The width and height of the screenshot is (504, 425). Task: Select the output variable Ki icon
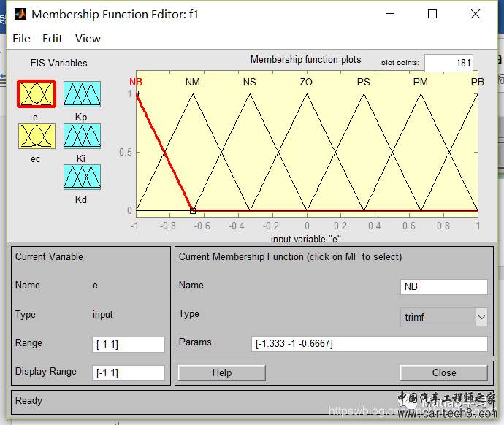pos(82,136)
